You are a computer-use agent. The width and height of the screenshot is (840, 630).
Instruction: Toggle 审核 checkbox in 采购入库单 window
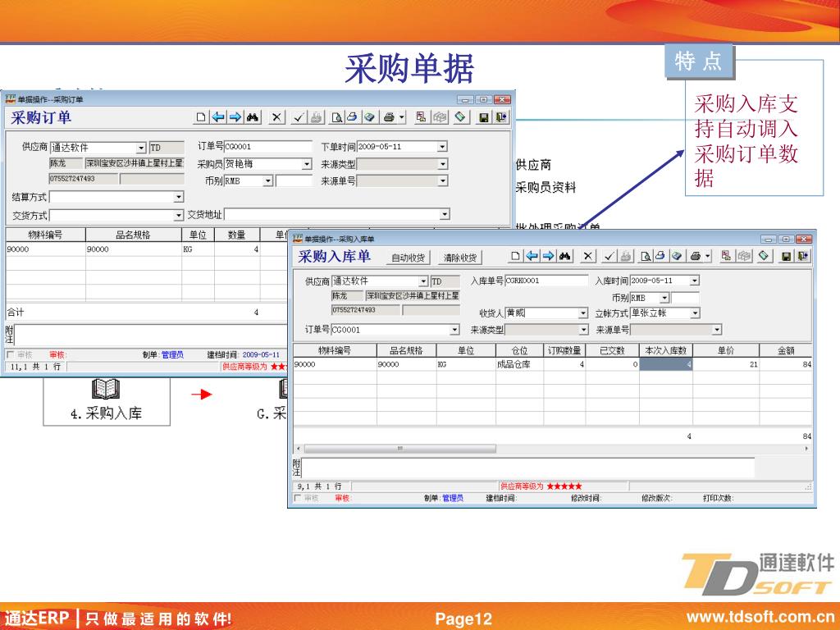point(297,498)
